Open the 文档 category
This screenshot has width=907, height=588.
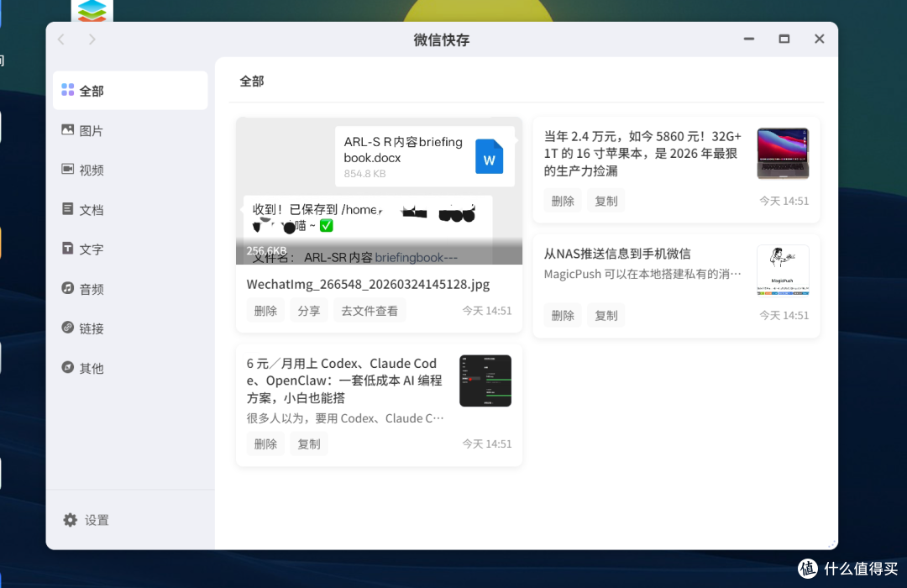coord(130,209)
